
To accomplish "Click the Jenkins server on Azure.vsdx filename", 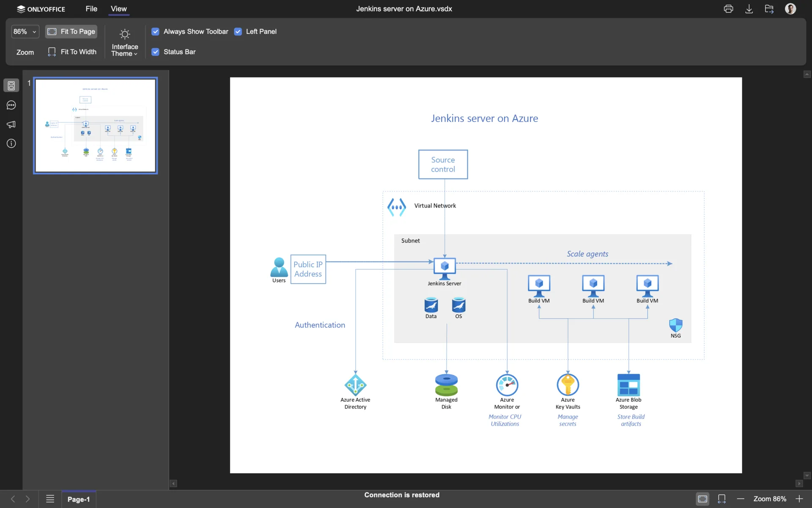I will (404, 9).
